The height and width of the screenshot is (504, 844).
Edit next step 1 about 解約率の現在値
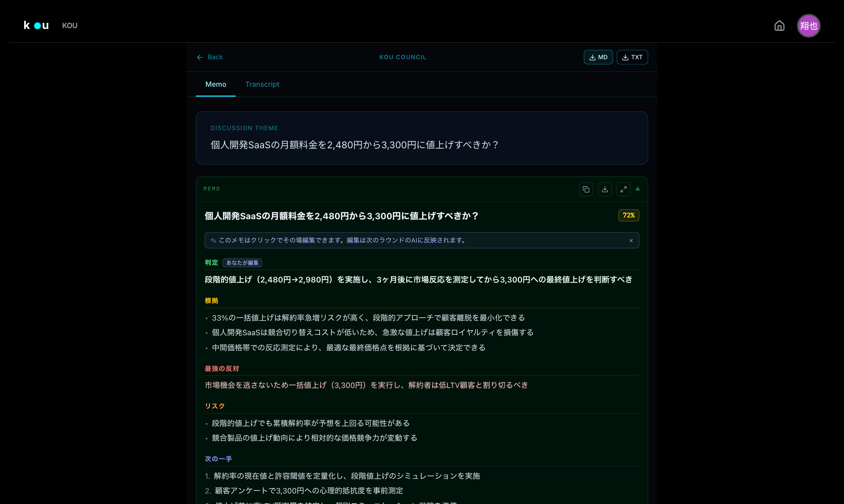click(346, 476)
